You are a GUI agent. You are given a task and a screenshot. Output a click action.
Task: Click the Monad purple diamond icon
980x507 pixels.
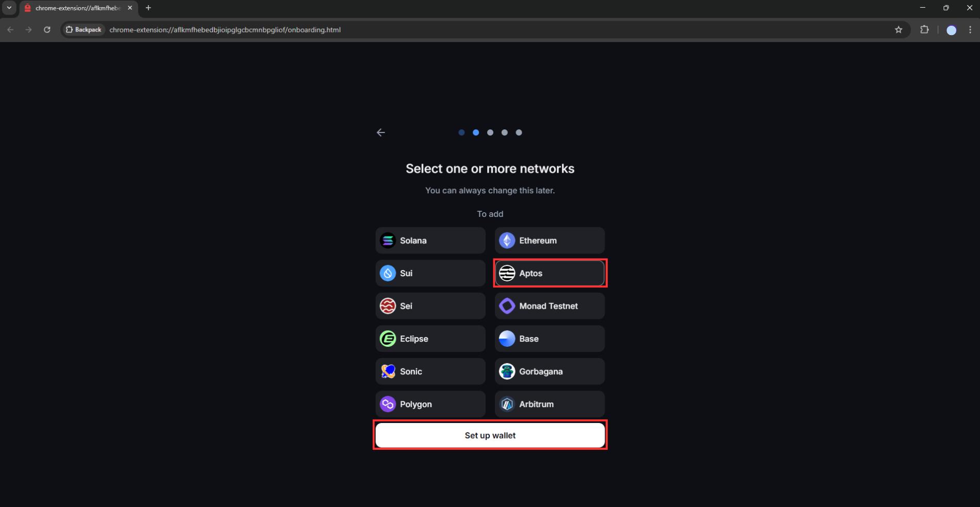[507, 306]
